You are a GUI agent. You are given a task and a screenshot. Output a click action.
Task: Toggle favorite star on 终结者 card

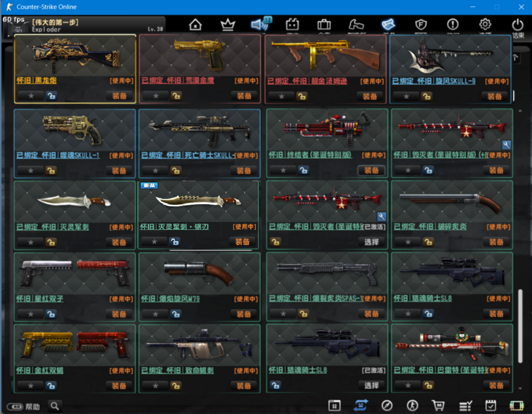coord(283,171)
